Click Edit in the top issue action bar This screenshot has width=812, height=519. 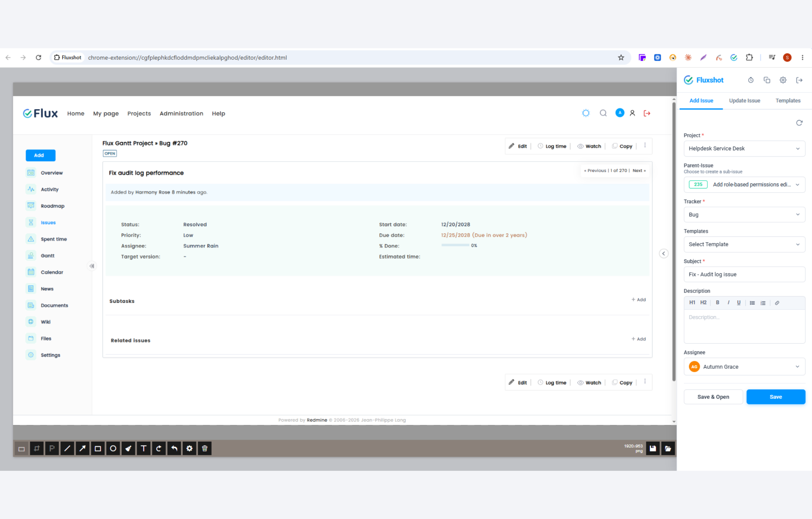518,146
